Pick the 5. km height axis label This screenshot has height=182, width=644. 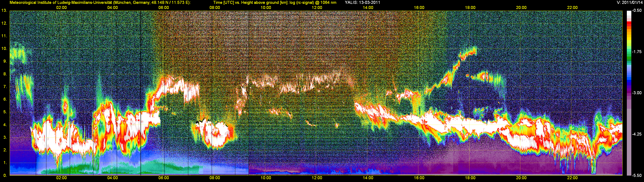tap(5, 112)
